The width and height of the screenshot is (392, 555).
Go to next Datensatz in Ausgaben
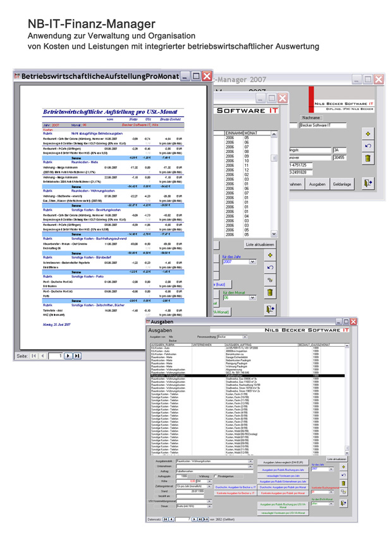coord(194,520)
